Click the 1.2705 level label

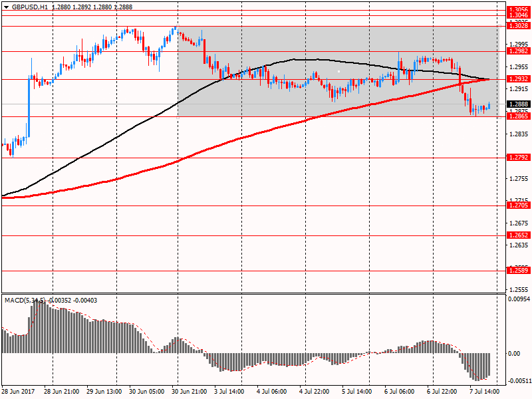pos(519,205)
